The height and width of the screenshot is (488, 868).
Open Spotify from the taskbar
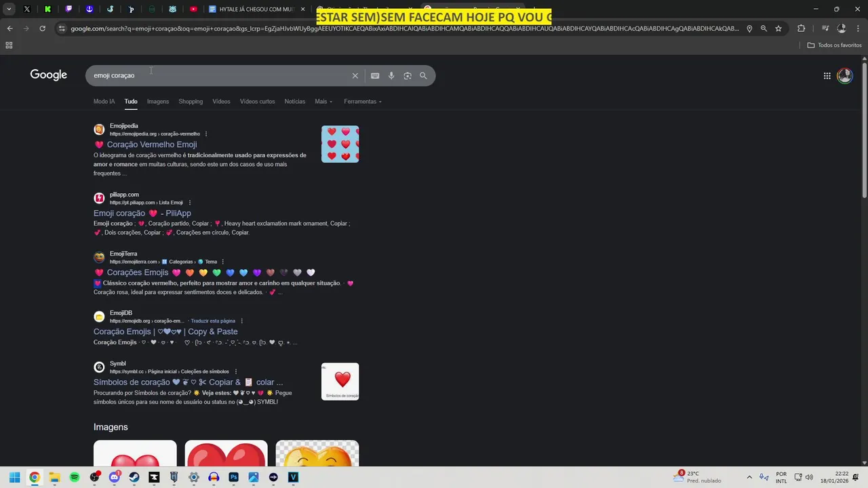tap(75, 477)
